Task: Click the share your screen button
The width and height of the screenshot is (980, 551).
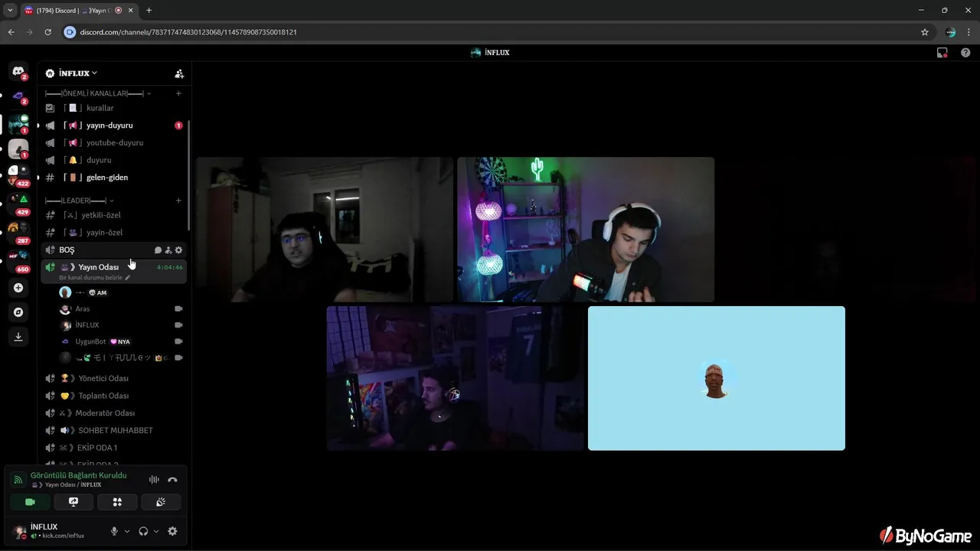Action: click(73, 502)
